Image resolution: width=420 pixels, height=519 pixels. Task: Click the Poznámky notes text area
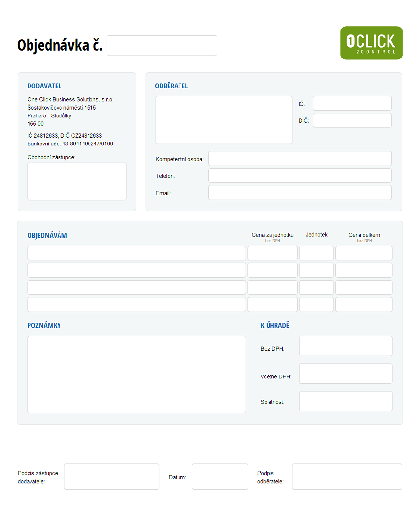pos(136,375)
